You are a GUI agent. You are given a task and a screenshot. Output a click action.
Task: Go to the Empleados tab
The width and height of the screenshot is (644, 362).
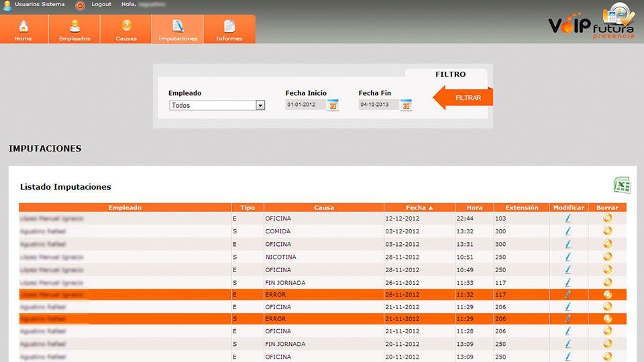74,30
